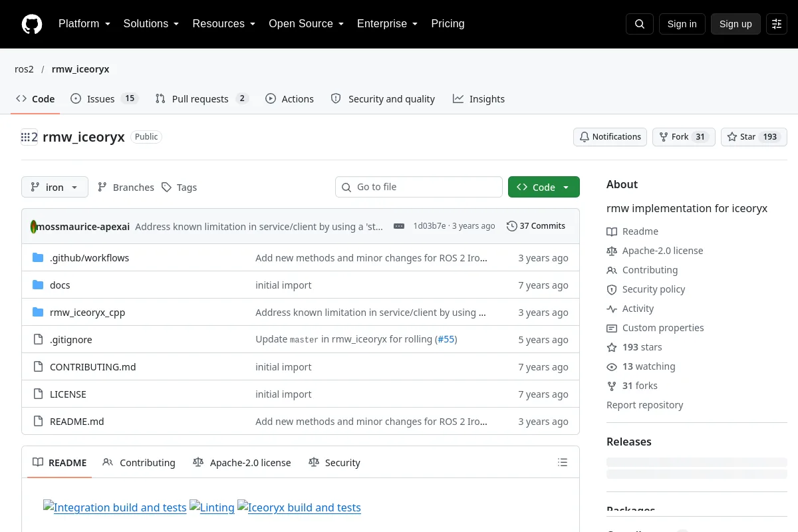Open the Releases heading link
Viewport: 798px width, 532px height.
point(629,442)
